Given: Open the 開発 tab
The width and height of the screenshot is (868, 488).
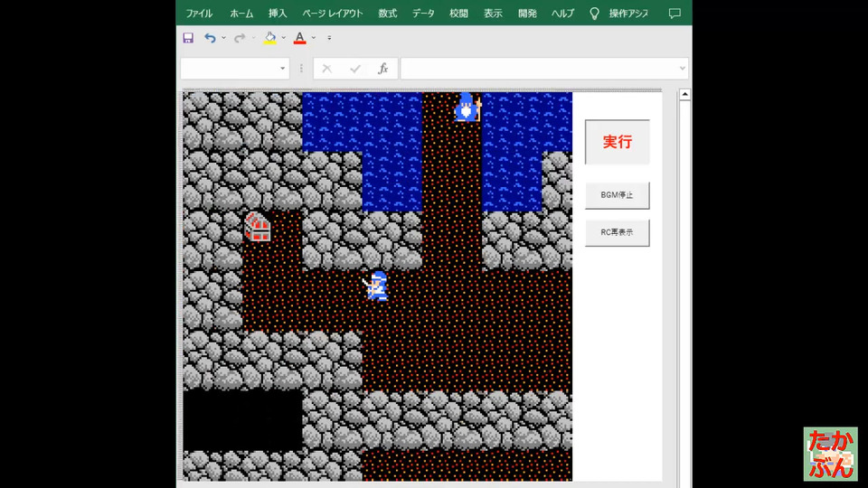Looking at the screenshot, I should [x=527, y=14].
